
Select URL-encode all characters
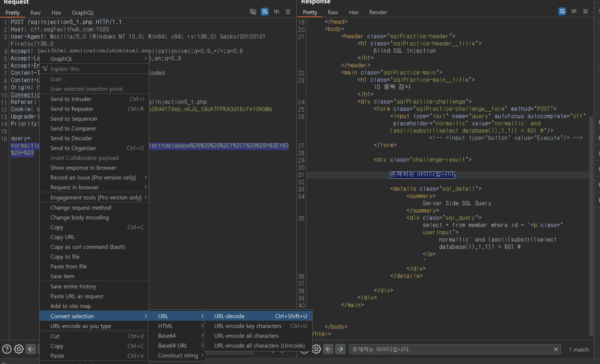pos(258,336)
